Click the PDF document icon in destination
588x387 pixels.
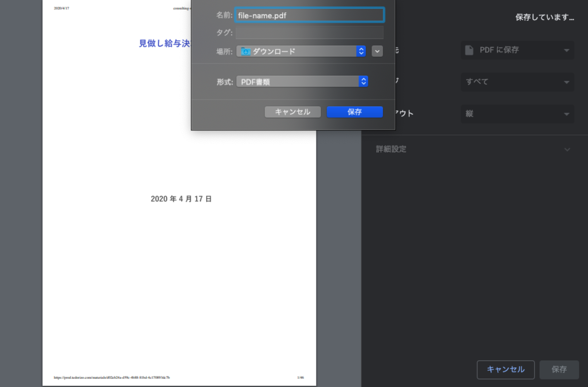[x=469, y=50]
